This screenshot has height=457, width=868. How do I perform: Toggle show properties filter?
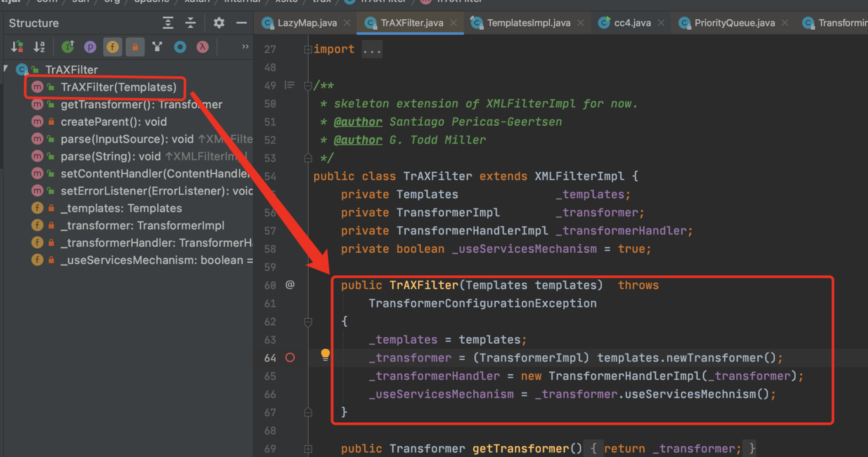[x=90, y=47]
